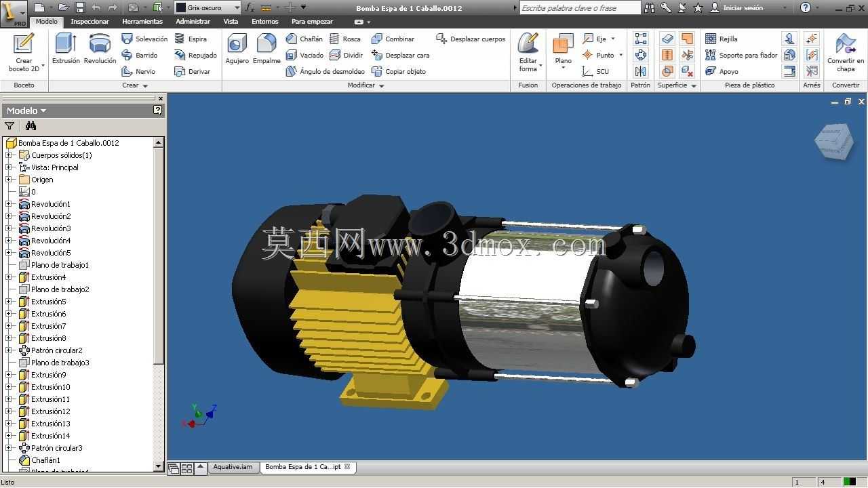
Task: Select the Espira tool
Action: pos(191,39)
